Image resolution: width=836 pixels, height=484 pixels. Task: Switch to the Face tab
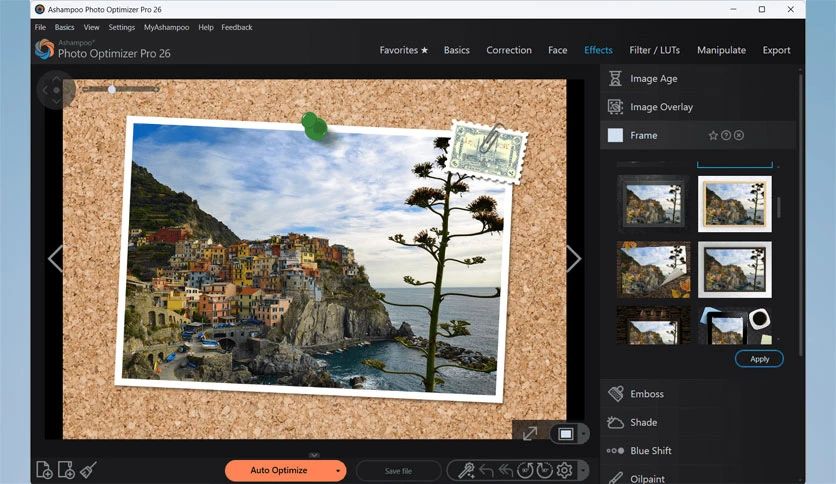click(558, 50)
